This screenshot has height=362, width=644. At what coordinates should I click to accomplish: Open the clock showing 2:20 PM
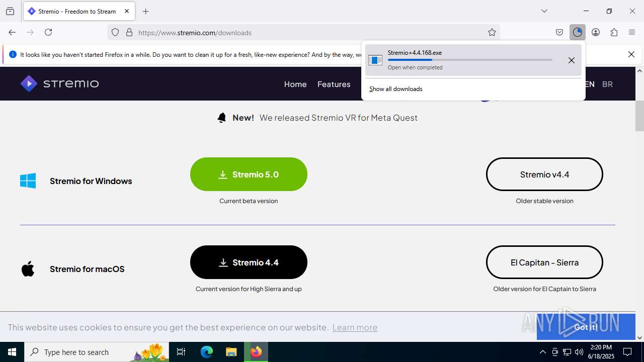pyautogui.click(x=602, y=352)
